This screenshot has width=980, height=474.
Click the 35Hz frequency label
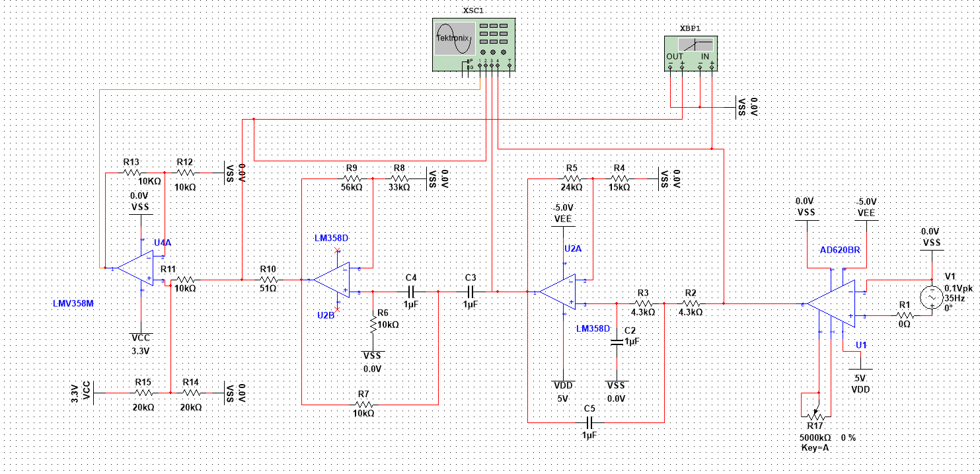click(954, 298)
